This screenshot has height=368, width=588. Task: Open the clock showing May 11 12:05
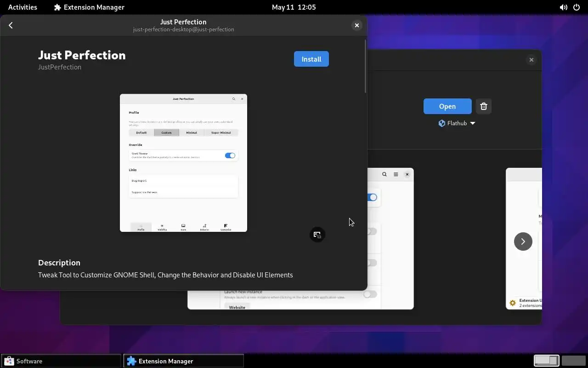[294, 7]
